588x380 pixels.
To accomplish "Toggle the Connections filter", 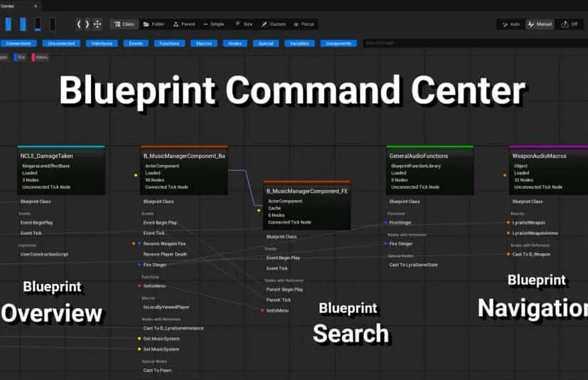I will 18,43.
